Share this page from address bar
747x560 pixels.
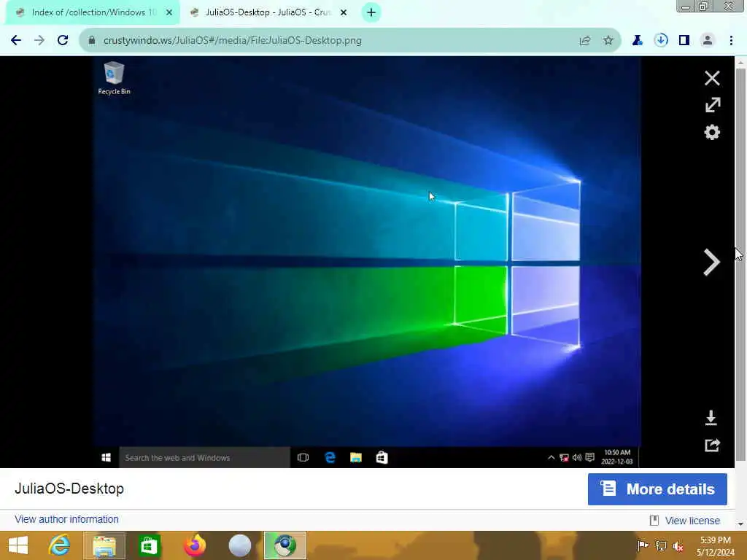(x=585, y=41)
